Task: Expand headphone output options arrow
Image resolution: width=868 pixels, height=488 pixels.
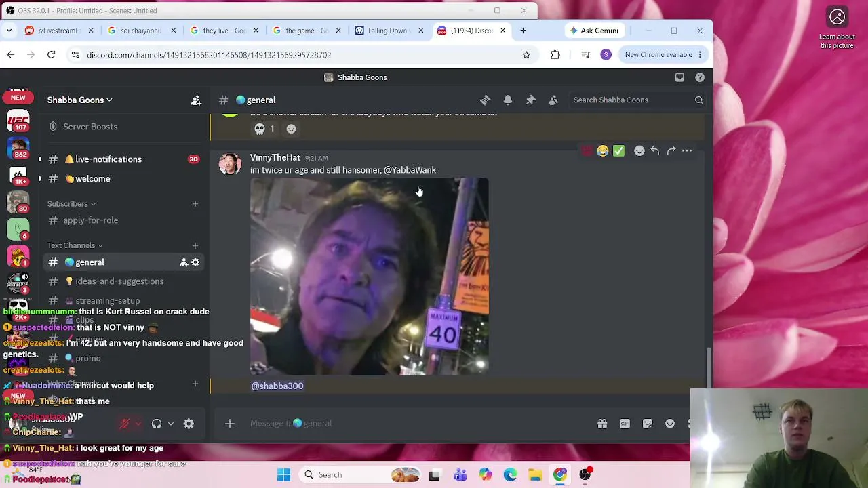Action: click(x=170, y=424)
